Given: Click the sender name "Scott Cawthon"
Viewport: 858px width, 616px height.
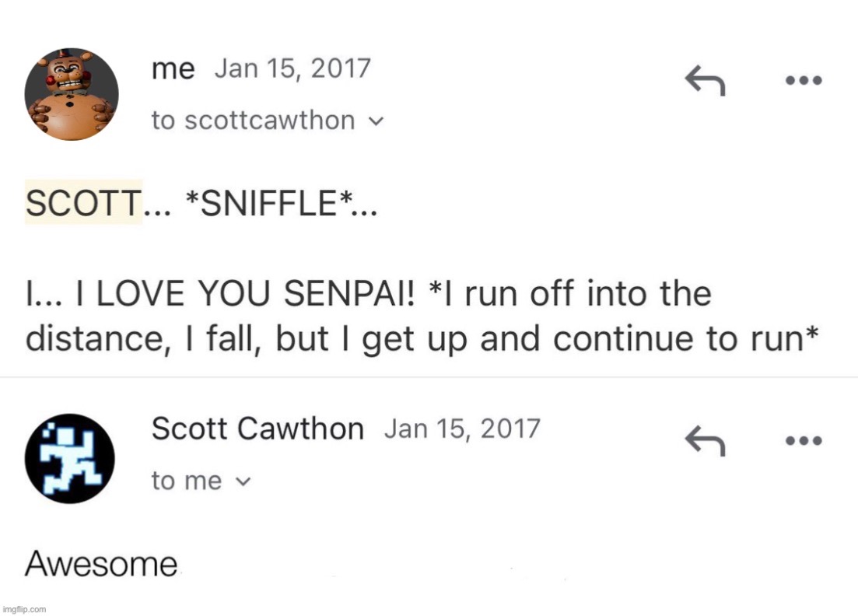Looking at the screenshot, I should (x=257, y=429).
